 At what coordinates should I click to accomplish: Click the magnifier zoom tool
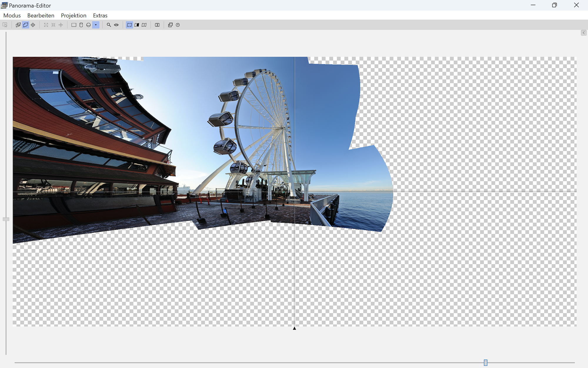tap(109, 25)
